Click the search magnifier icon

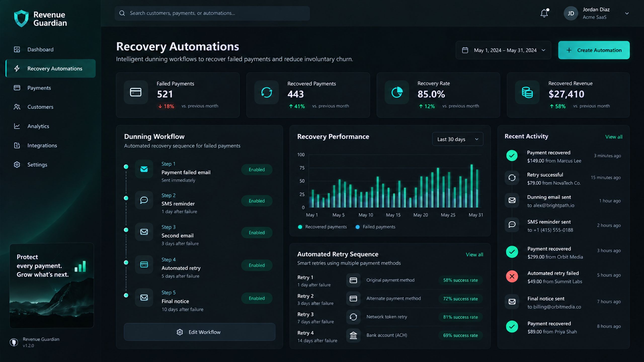122,13
